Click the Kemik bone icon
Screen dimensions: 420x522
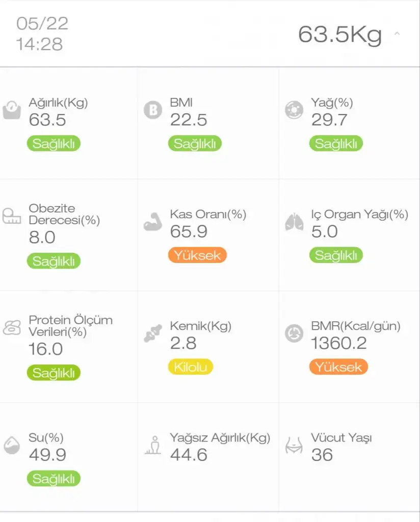pyautogui.click(x=152, y=333)
